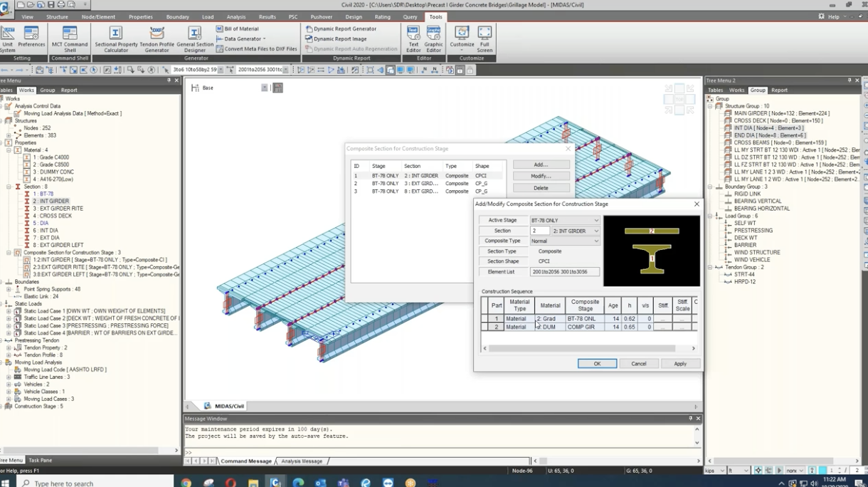Switch to Report tab in Tree Menu 2
The height and width of the screenshot is (487, 868).
click(780, 90)
